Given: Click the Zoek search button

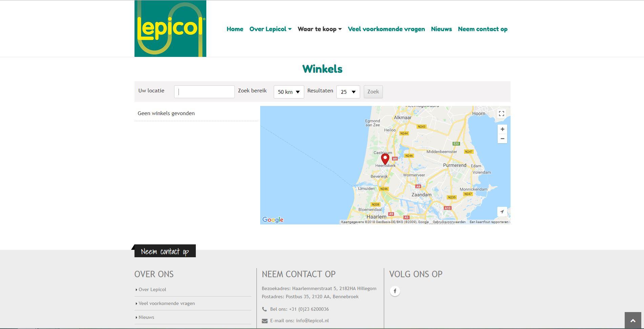Looking at the screenshot, I should [373, 92].
